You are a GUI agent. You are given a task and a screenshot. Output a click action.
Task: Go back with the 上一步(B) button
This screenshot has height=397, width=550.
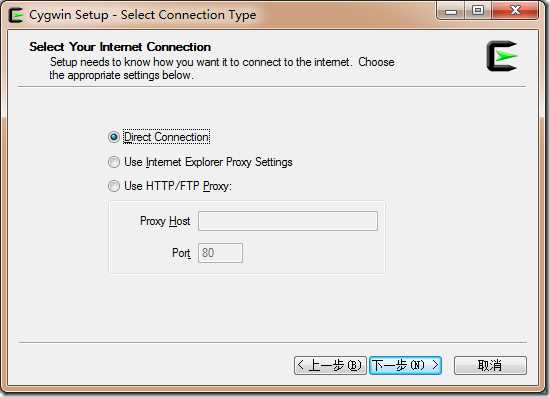(x=330, y=365)
